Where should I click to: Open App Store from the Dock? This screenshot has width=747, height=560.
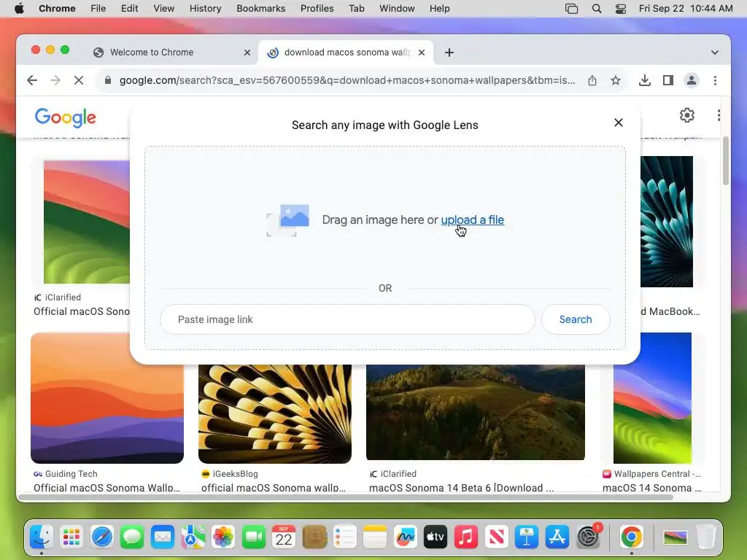click(x=557, y=537)
